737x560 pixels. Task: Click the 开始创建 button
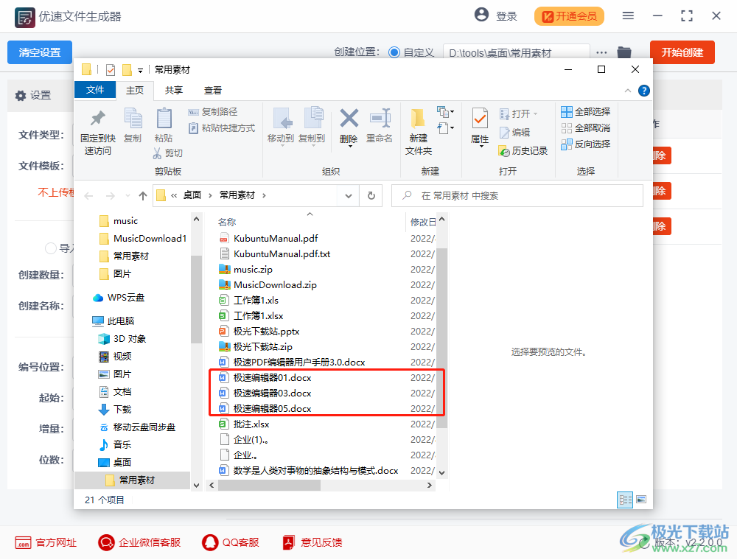point(682,52)
